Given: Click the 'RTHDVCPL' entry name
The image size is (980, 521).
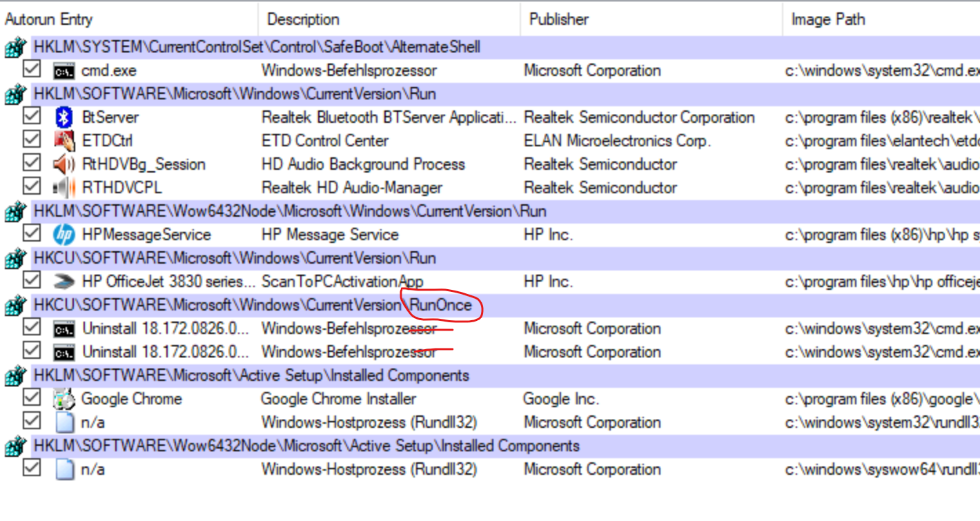Looking at the screenshot, I should (122, 188).
